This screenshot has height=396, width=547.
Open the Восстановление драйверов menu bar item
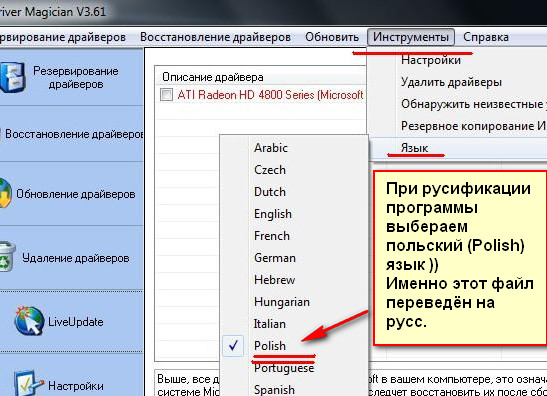tap(215, 37)
